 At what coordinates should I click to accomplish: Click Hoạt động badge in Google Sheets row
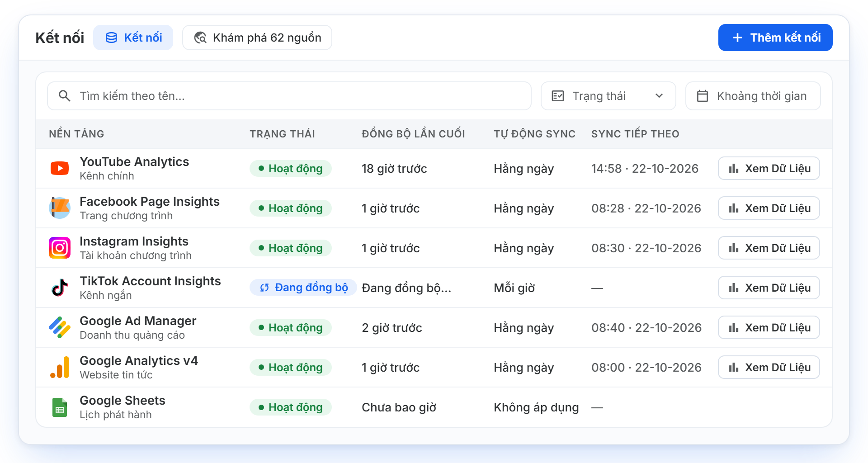tap(291, 407)
